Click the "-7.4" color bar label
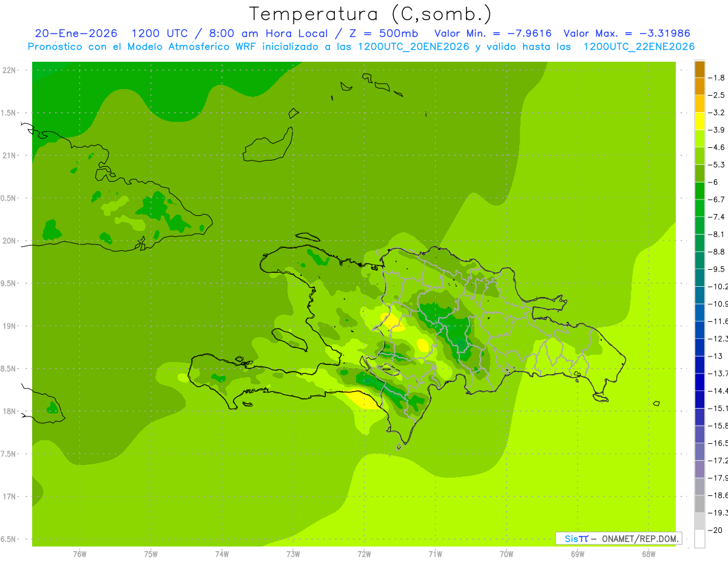Image resolution: width=728 pixels, height=562 pixels. 716,216
